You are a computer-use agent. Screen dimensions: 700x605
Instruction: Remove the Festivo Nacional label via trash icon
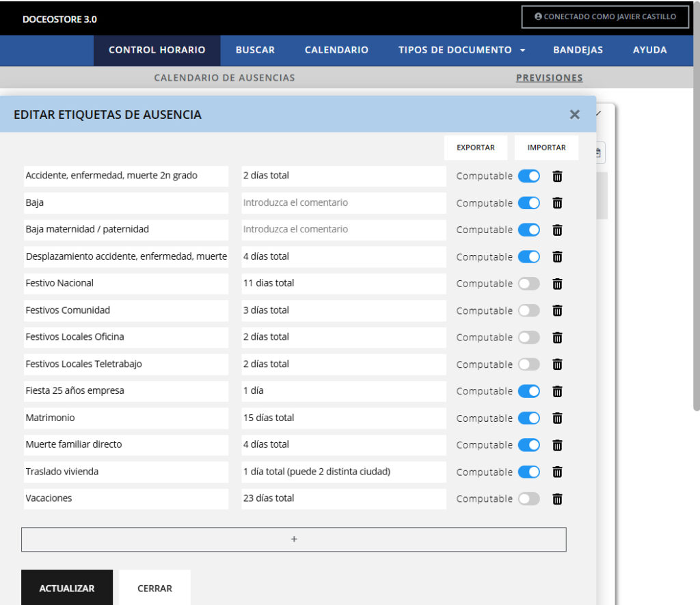(557, 284)
